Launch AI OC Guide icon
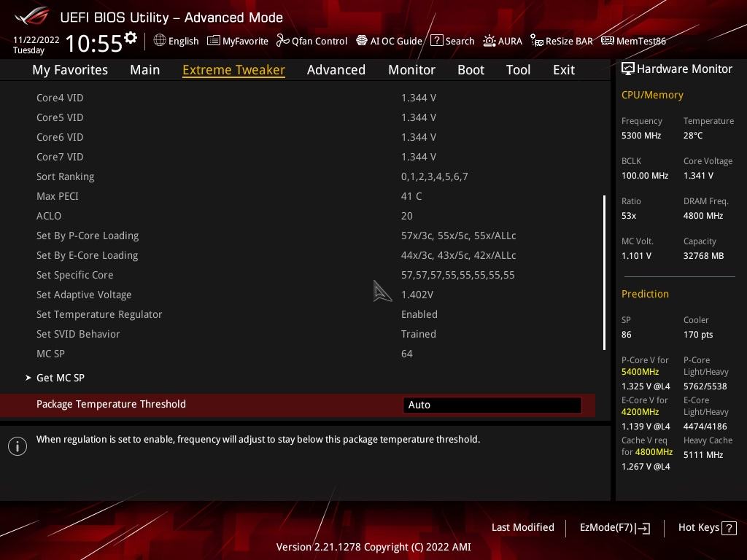Screen dimensions: 747x560 pos(362,41)
